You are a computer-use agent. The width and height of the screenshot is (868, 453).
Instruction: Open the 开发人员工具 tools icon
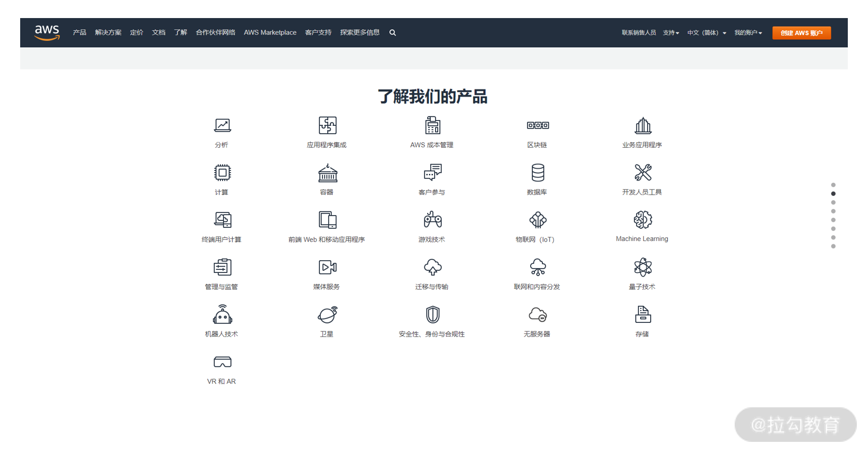tap(643, 173)
